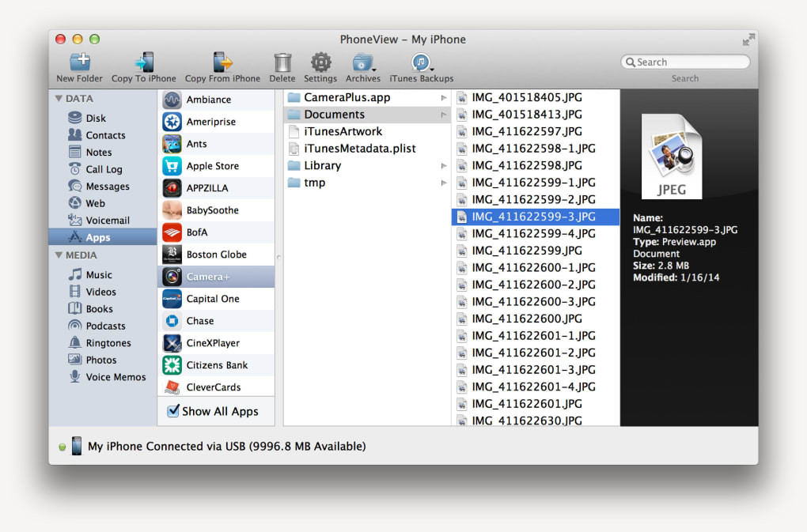Select the Ambiance app icon
Viewport: 807px width, 532px height.
pos(172,100)
